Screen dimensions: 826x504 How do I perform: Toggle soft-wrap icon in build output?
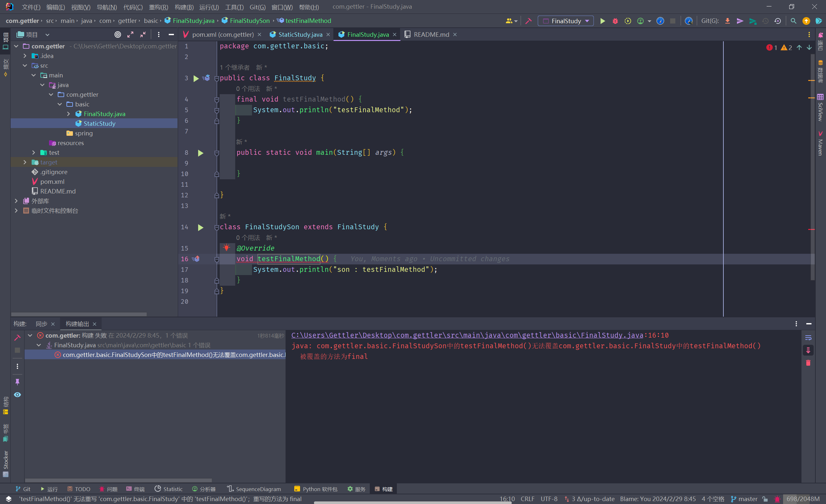tap(808, 338)
